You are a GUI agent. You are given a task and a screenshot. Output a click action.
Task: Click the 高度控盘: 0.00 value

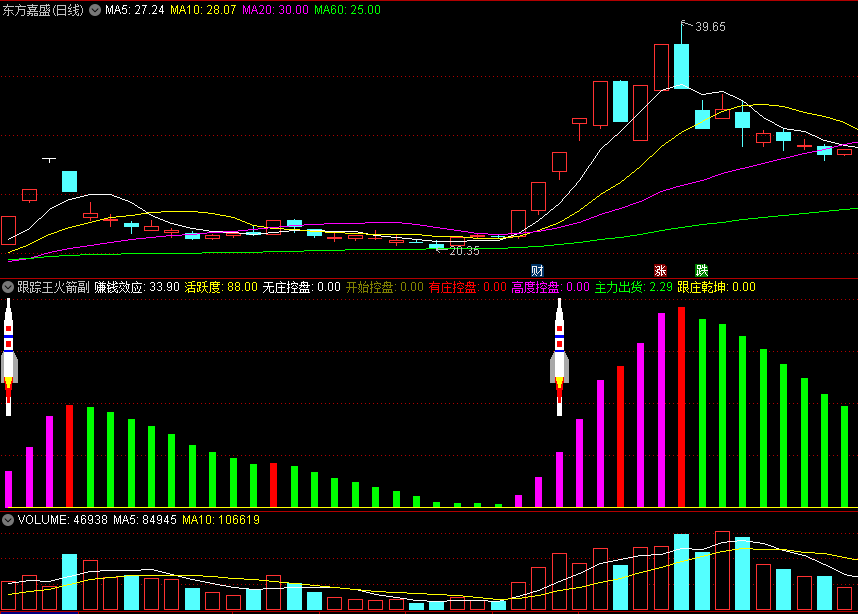click(x=550, y=287)
